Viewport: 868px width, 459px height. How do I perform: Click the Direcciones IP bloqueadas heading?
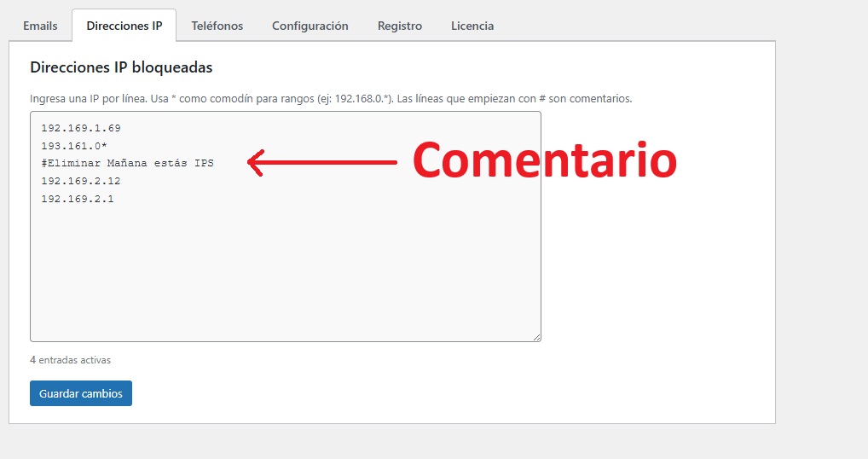click(121, 67)
